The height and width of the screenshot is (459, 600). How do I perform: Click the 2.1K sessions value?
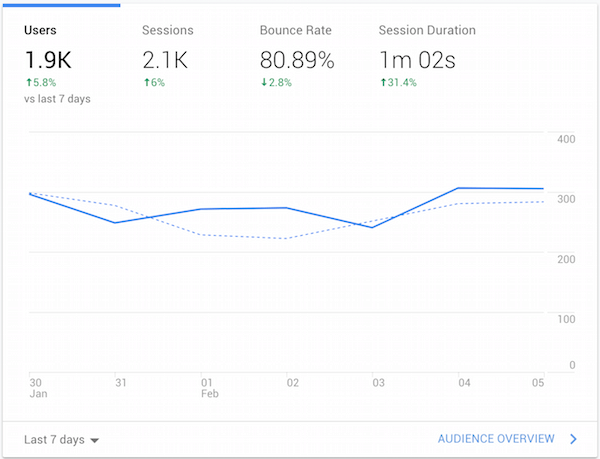click(165, 60)
